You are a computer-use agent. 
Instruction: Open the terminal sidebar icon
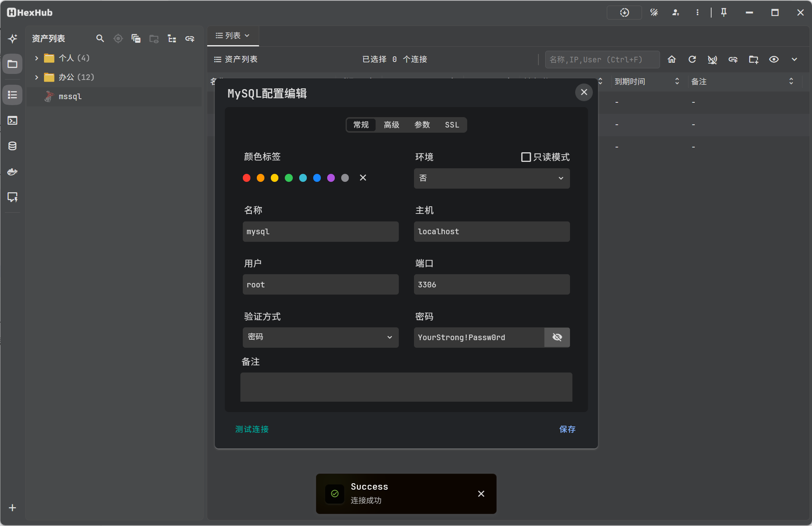(12, 120)
